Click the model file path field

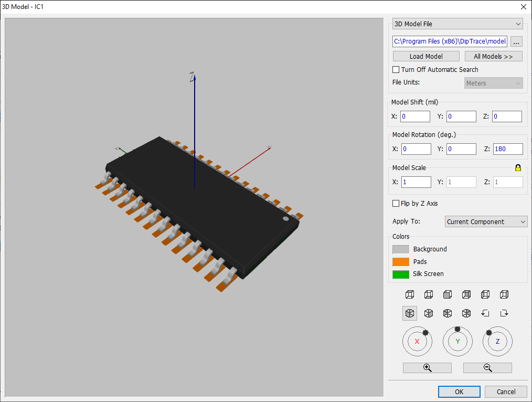pyautogui.click(x=450, y=41)
